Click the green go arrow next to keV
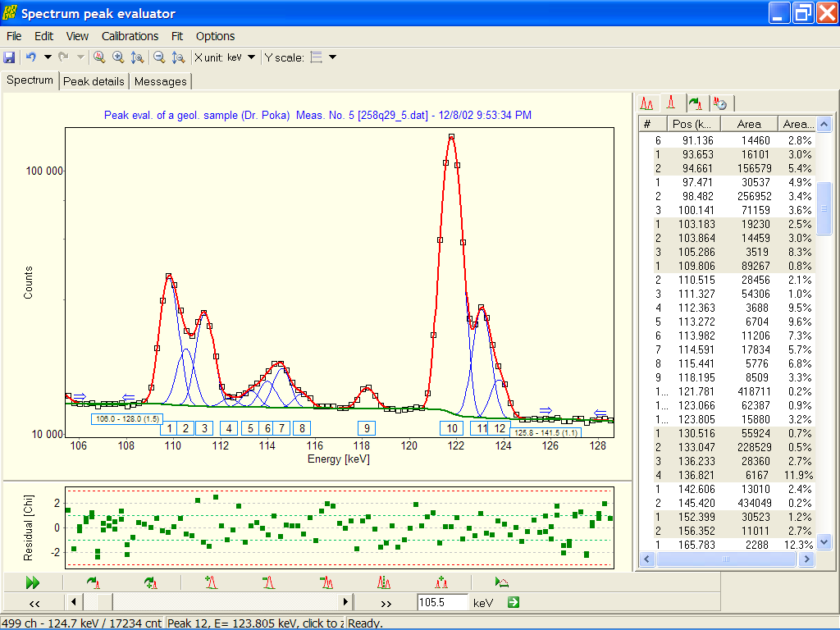This screenshot has height=630, width=840. [x=514, y=602]
